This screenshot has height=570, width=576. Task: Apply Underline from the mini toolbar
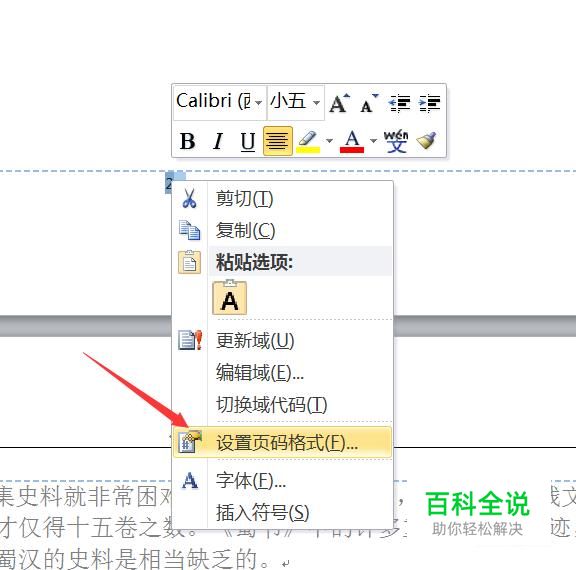tap(248, 141)
